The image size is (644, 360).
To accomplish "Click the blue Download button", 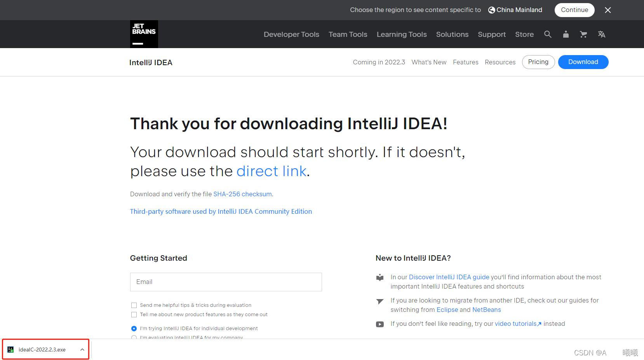I will [583, 62].
